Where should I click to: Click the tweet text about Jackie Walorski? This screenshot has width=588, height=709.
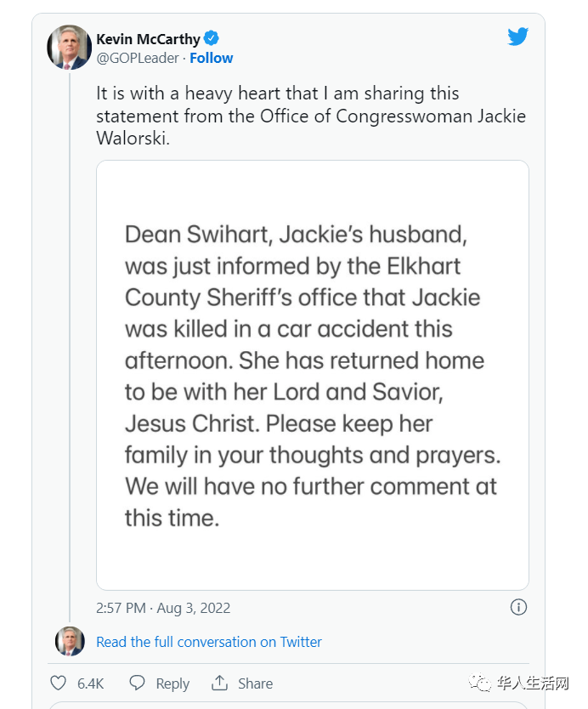click(311, 116)
